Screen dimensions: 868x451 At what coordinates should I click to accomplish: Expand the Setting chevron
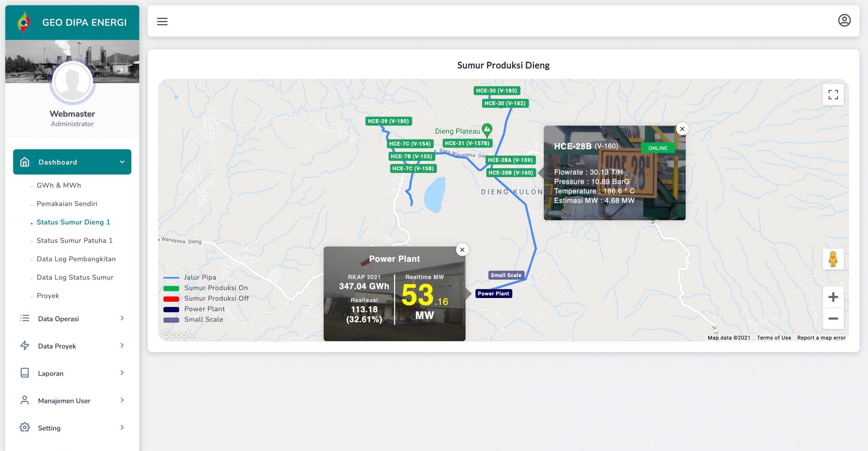click(x=122, y=427)
